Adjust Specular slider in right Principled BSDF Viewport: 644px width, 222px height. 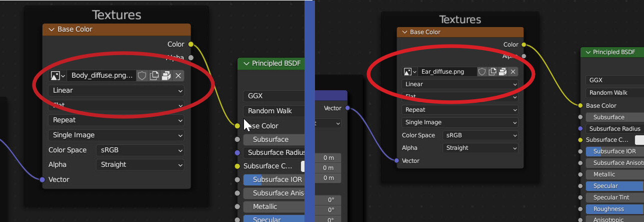[x=615, y=186]
